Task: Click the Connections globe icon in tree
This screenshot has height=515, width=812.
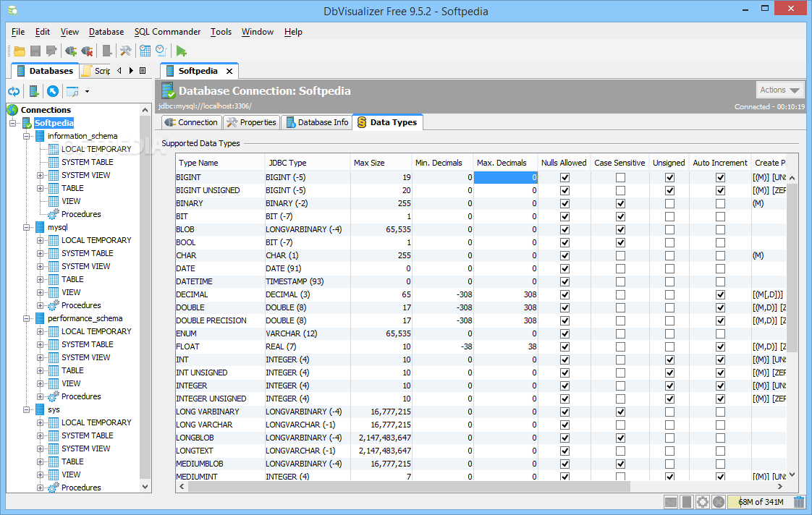Action: click(13, 110)
